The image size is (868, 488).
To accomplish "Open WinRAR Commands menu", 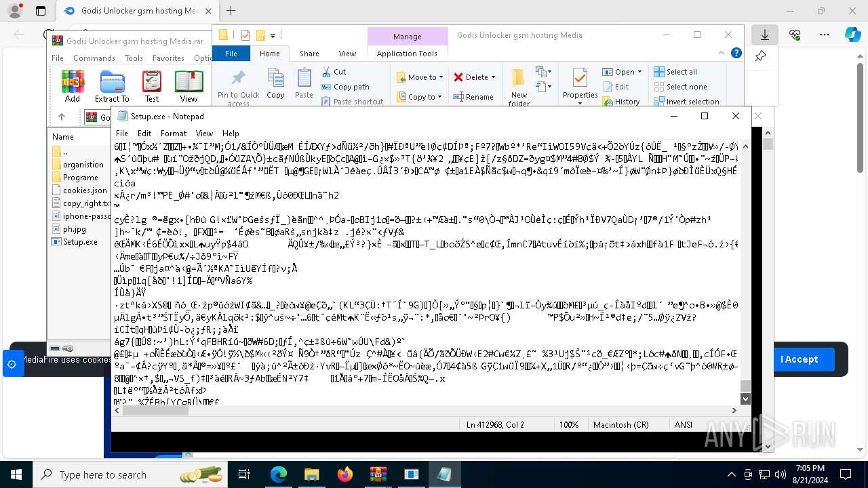I will click(x=94, y=58).
